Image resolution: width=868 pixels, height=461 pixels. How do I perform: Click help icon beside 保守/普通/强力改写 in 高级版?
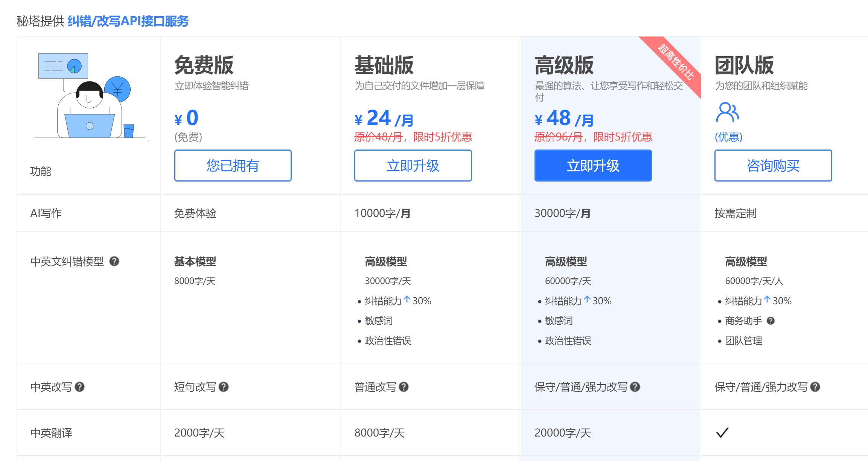pos(635,386)
